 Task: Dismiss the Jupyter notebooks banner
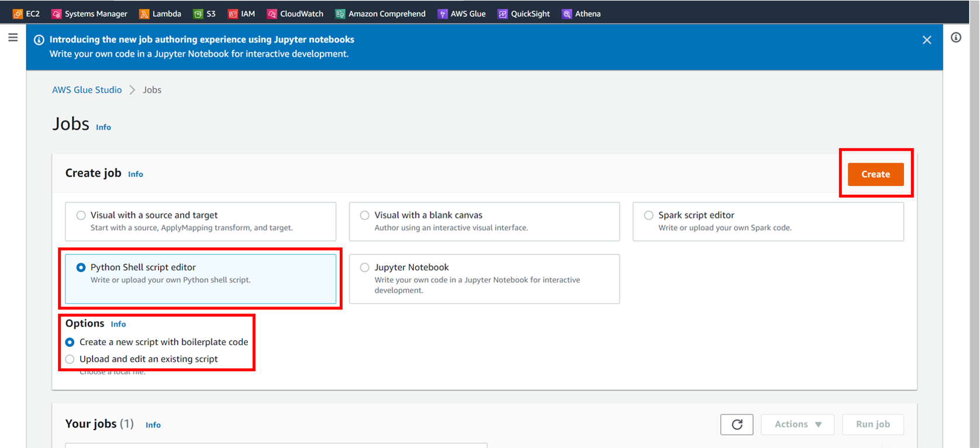click(927, 40)
